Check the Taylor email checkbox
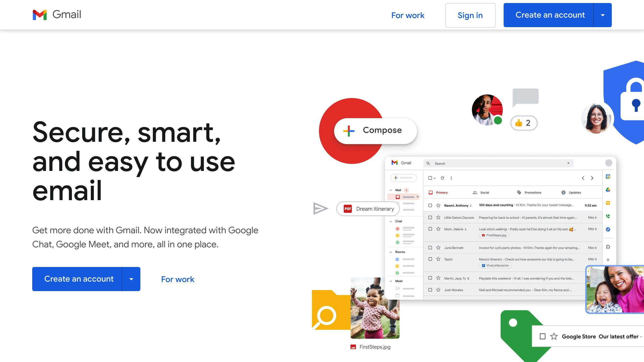The width and height of the screenshot is (644, 362). click(x=430, y=259)
